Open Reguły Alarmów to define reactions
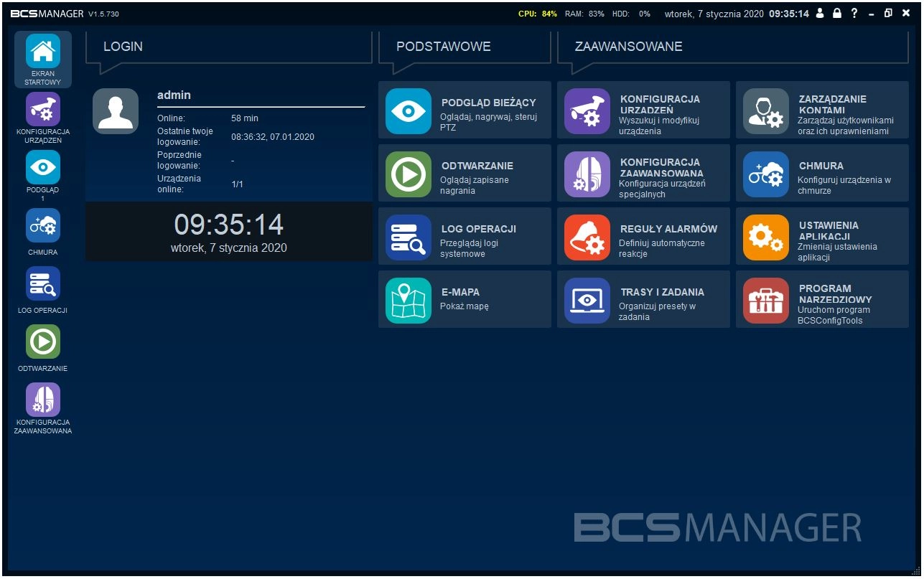924x579 pixels. point(643,236)
